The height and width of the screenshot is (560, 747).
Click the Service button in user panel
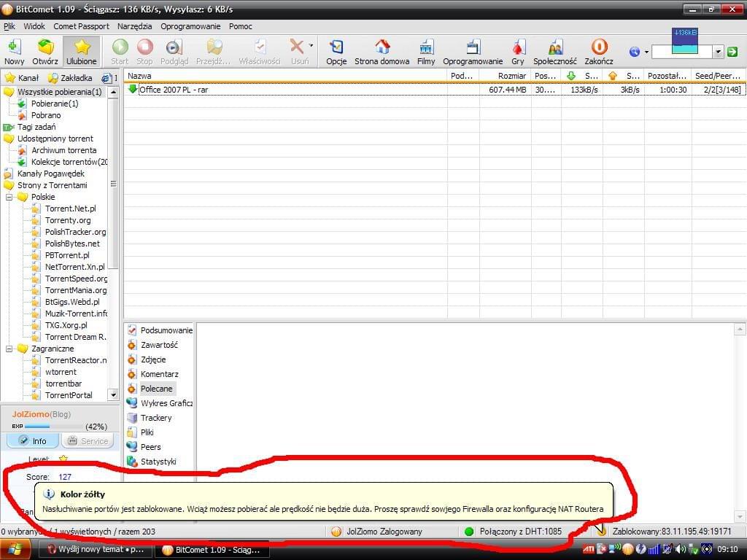[88, 441]
